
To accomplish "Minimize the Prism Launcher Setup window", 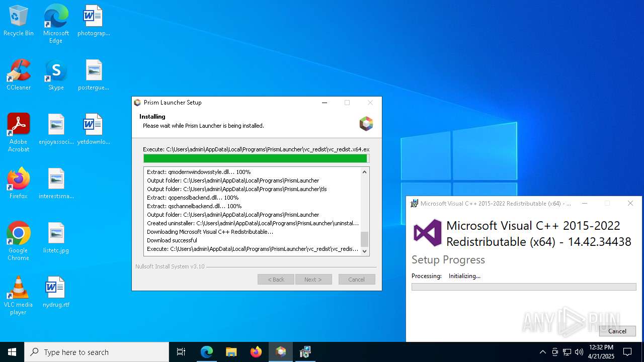I will (325, 103).
